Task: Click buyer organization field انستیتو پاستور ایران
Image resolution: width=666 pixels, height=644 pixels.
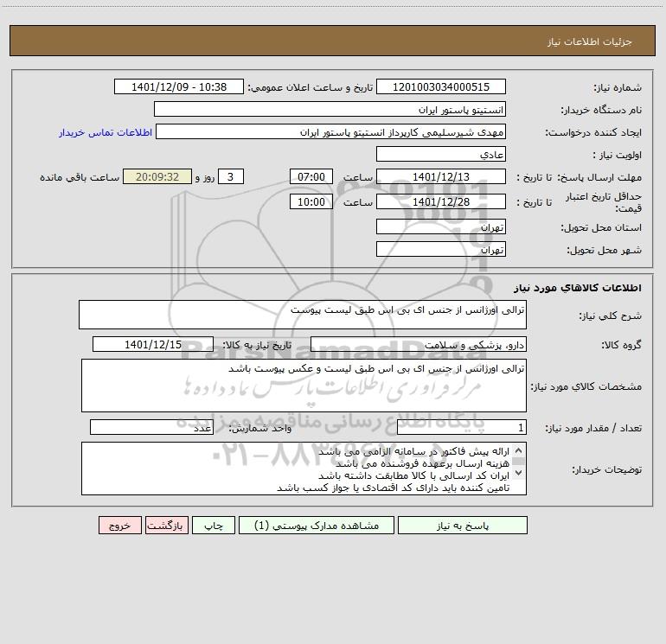Action: click(x=330, y=109)
